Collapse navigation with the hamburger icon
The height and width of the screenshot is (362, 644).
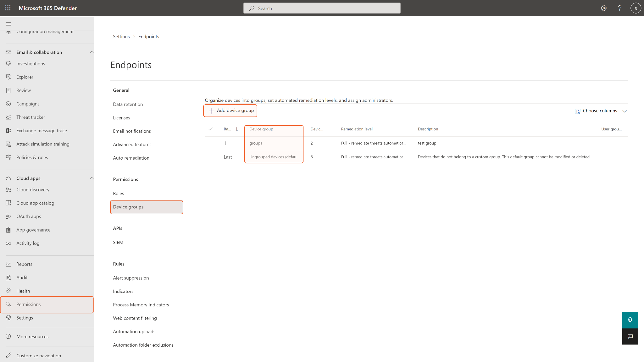[x=8, y=24]
